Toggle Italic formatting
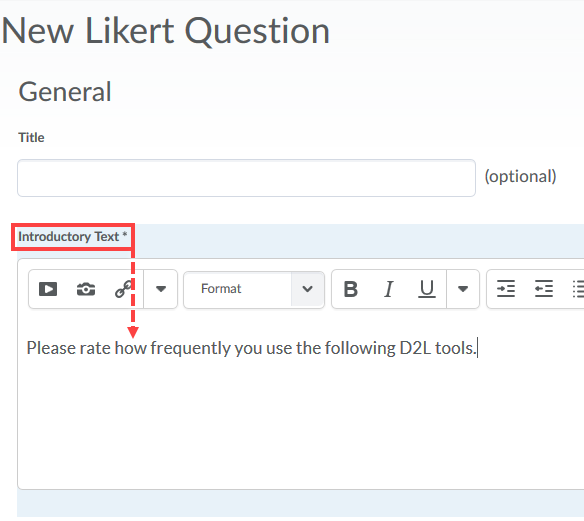Screen dimensions: 584x521 (x=388, y=289)
